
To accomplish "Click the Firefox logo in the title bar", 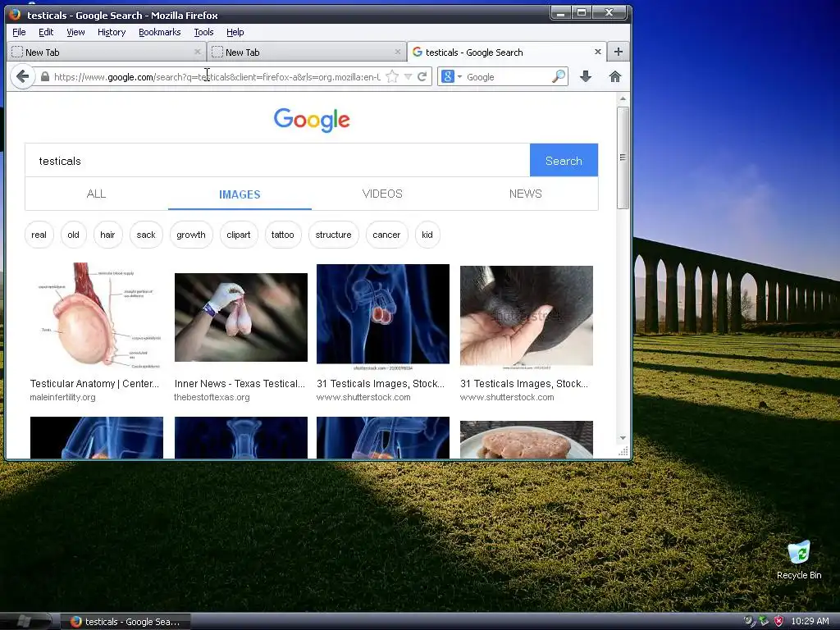I will point(15,14).
